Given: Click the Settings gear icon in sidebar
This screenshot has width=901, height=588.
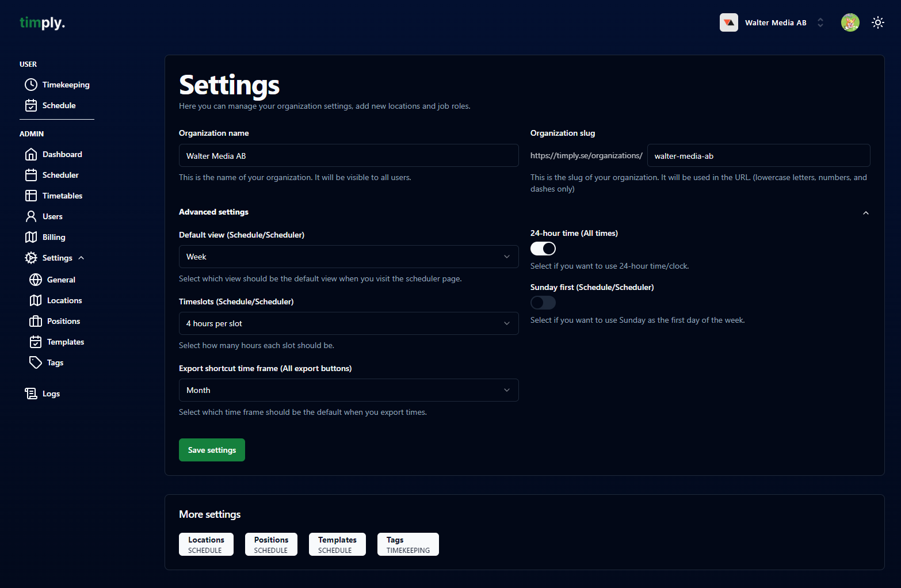Looking at the screenshot, I should pos(31,258).
